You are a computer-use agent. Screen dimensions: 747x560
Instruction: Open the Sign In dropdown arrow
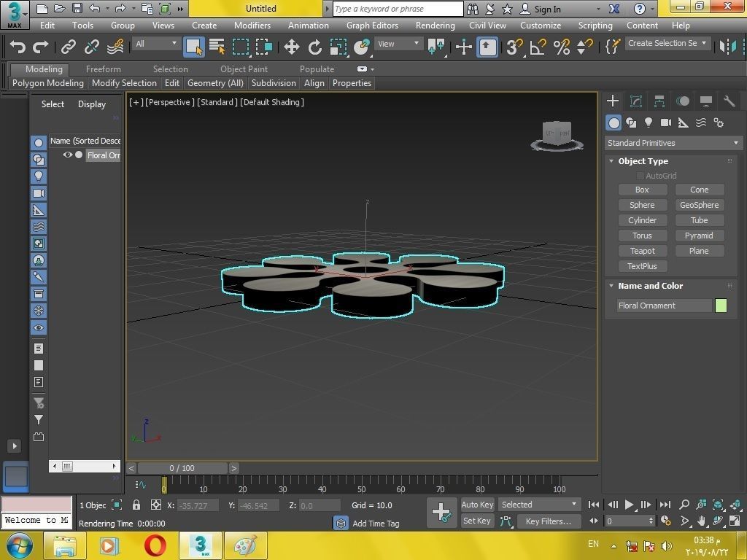599,9
